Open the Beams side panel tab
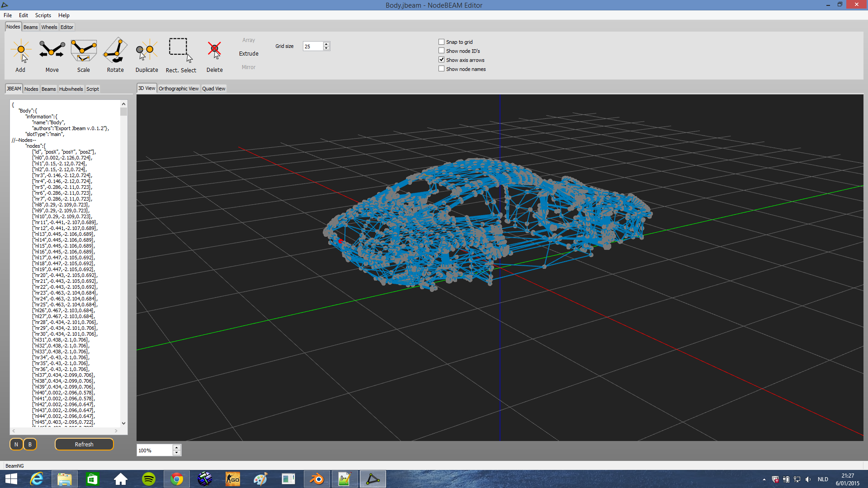 tap(49, 89)
